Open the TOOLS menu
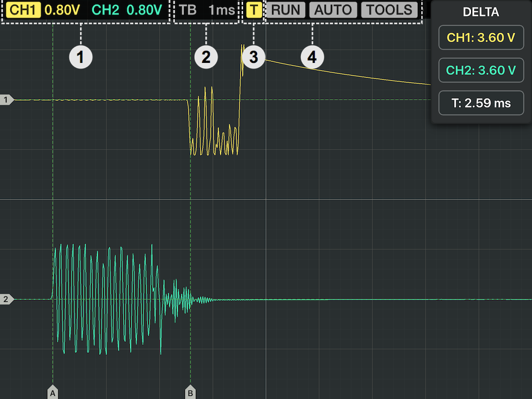532x399 pixels. (389, 10)
